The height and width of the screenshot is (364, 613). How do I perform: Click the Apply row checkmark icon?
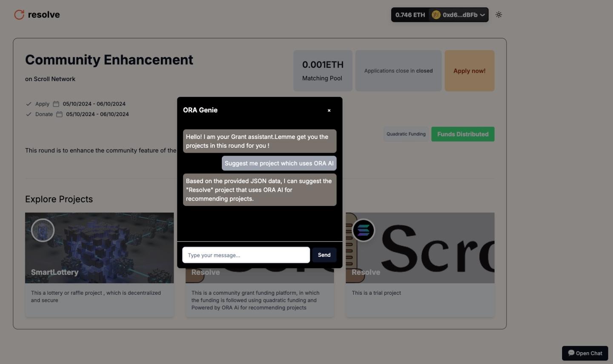tap(29, 104)
